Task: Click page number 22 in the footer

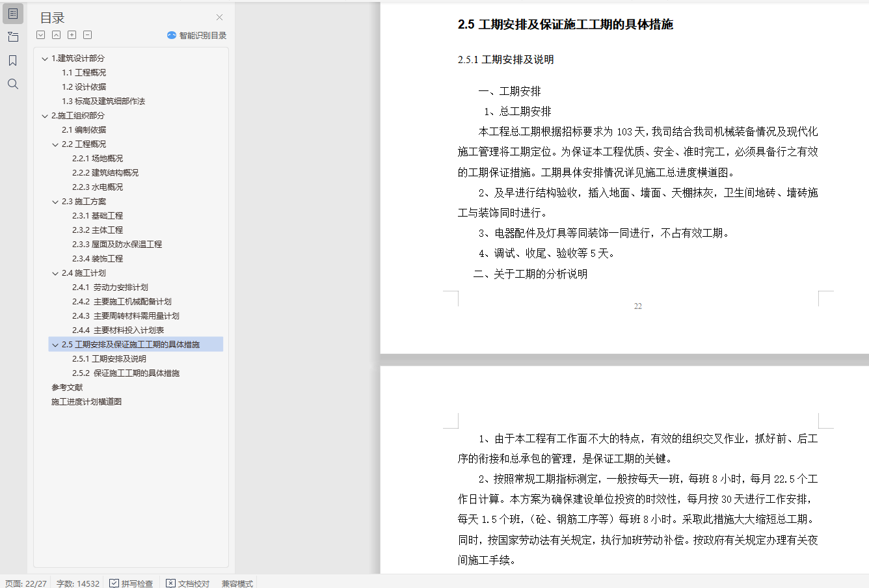Action: click(637, 306)
